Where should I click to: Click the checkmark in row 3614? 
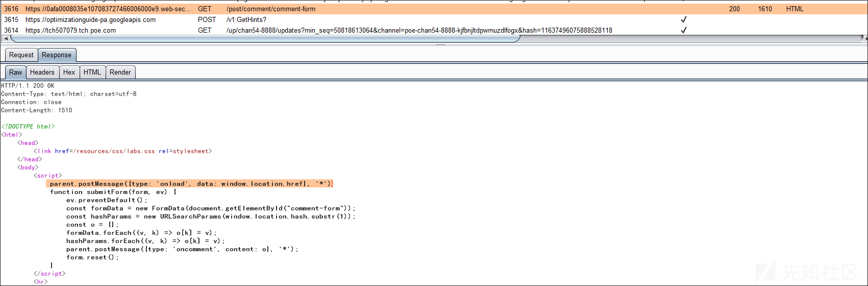684,30
